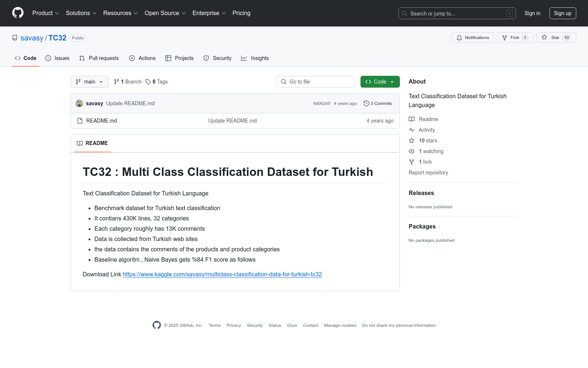Image resolution: width=588 pixels, height=368 pixels.
Task: Click the star icon beside 10 stars
Action: pos(412,141)
